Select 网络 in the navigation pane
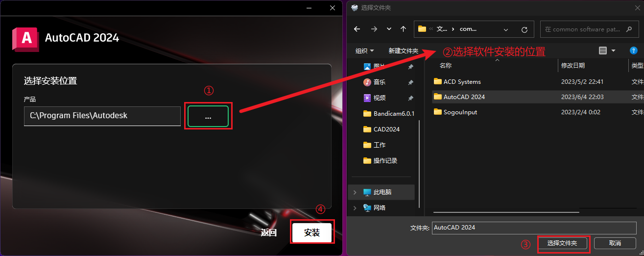 coord(380,207)
